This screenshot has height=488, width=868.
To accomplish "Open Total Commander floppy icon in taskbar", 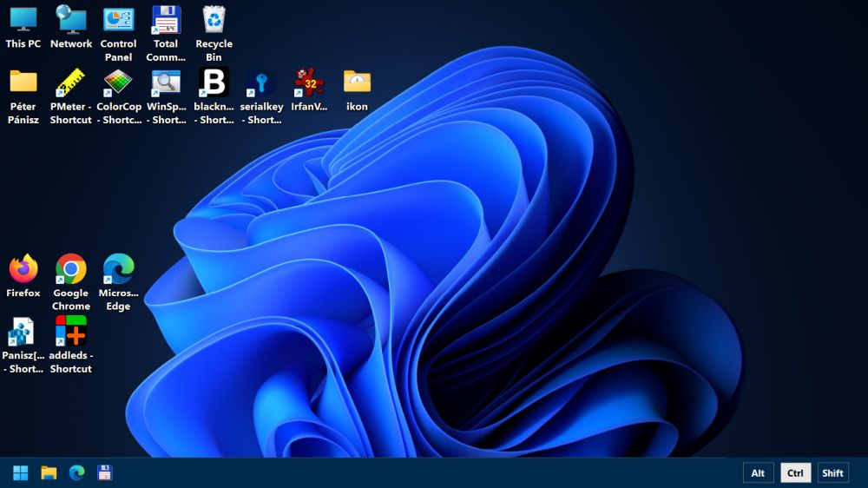I will click(105, 472).
